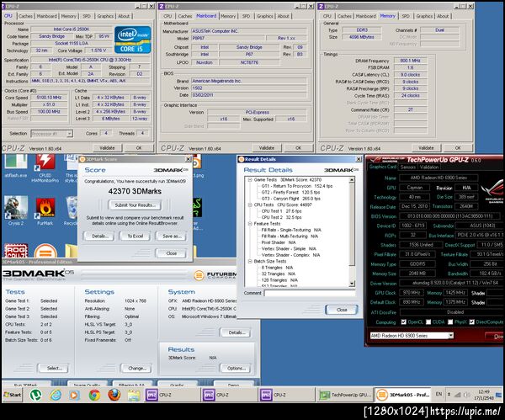Open the ROG CPU-Z desktop icon
The width and height of the screenshot is (505, 420).
pyautogui.click(x=16, y=251)
